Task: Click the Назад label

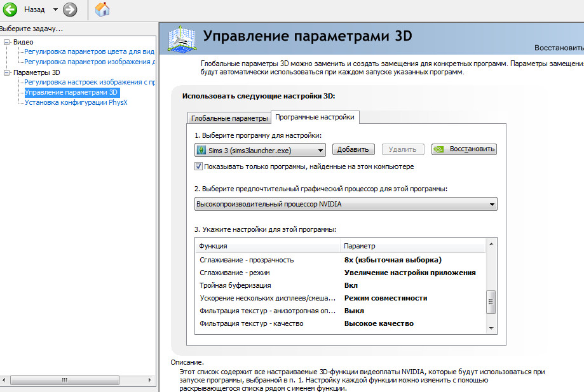Action: [34, 10]
